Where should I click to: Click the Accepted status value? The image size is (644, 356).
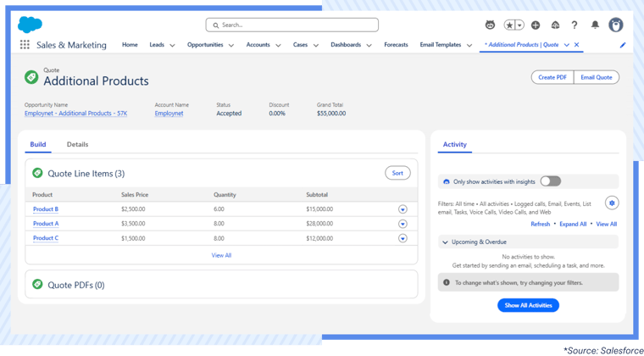[229, 114]
